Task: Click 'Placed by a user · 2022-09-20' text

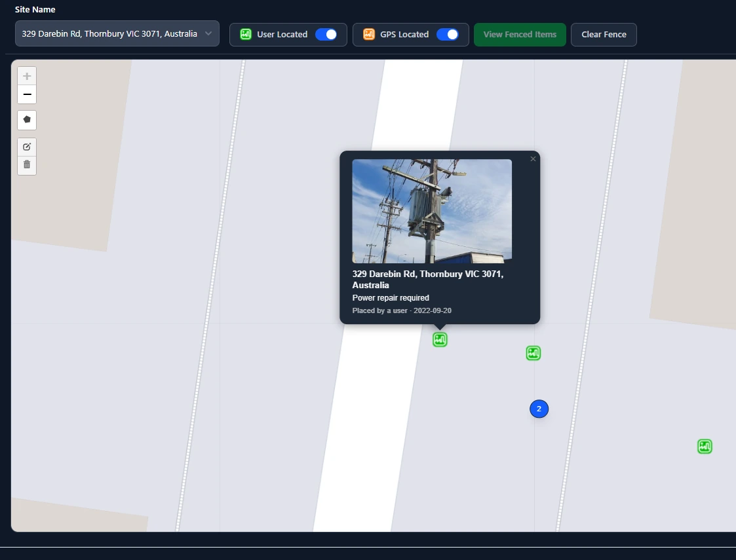Action: pyautogui.click(x=402, y=310)
